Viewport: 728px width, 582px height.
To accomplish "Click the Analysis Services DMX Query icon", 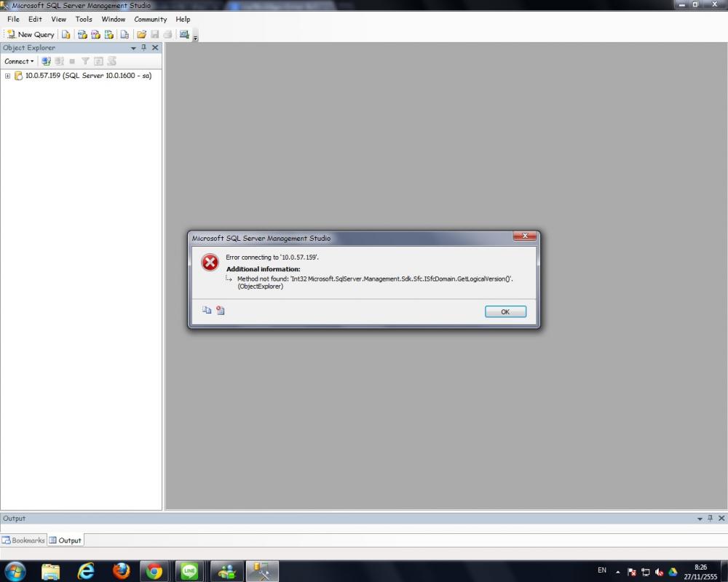I will coord(95,34).
